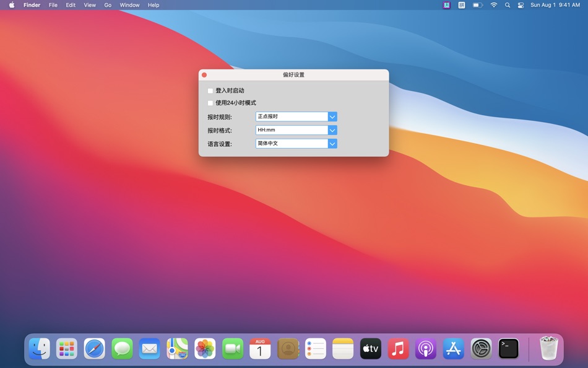This screenshot has height=368, width=588.
Task: Launch Safari from the Dock
Action: pos(95,349)
